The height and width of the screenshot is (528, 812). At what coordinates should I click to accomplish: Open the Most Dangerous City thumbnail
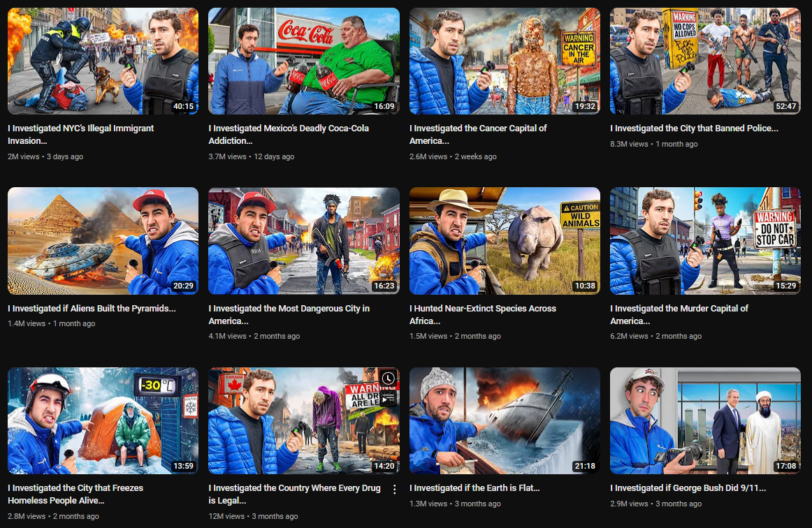pos(304,241)
